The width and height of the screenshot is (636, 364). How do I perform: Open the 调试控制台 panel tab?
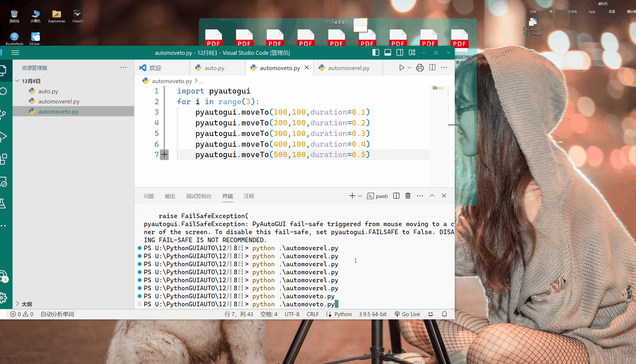pyautogui.click(x=199, y=196)
